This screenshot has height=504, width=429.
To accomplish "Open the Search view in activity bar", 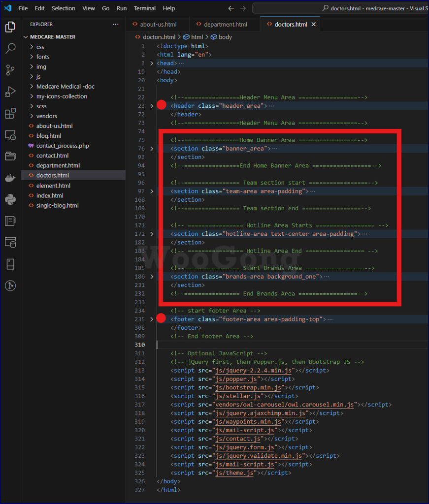I will click(10, 49).
